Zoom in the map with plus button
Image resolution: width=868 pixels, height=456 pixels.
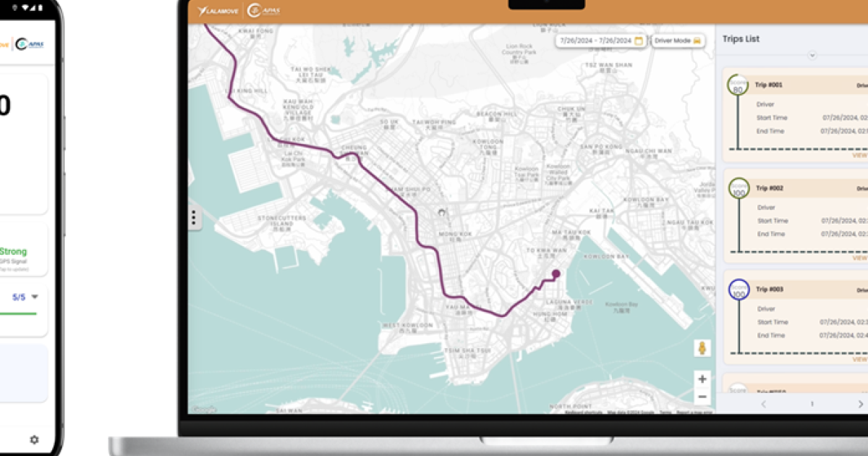click(702, 379)
